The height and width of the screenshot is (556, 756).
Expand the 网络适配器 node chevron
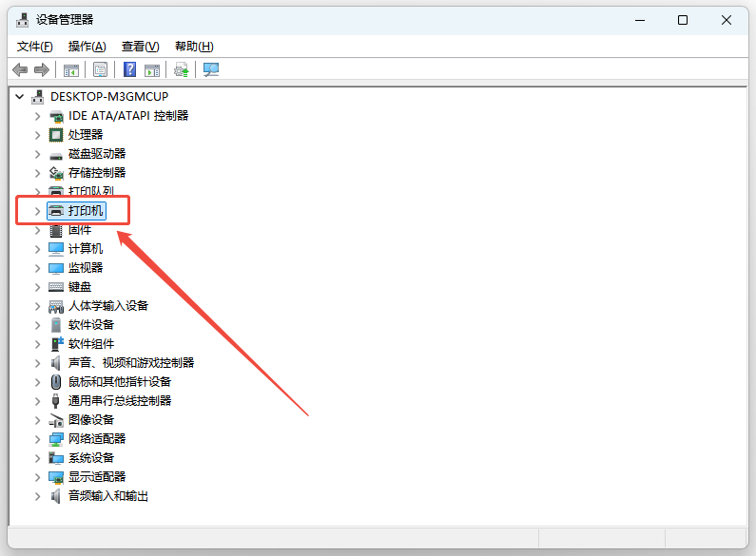pos(38,439)
